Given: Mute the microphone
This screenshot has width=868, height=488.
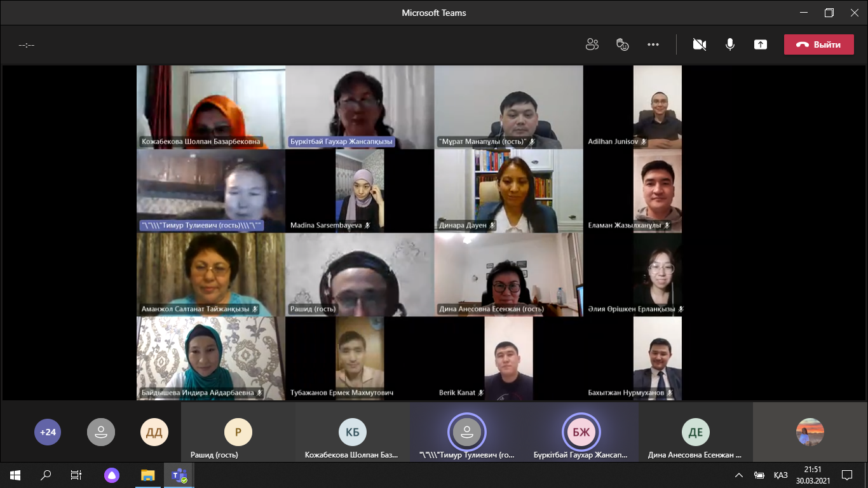Looking at the screenshot, I should pyautogui.click(x=730, y=44).
